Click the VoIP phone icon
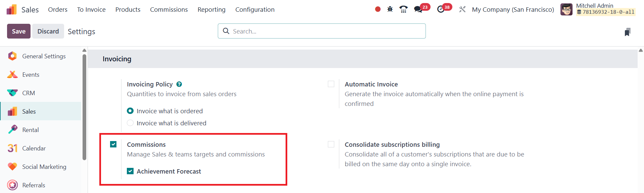Viewport: 644px width, 193px height. [403, 9]
